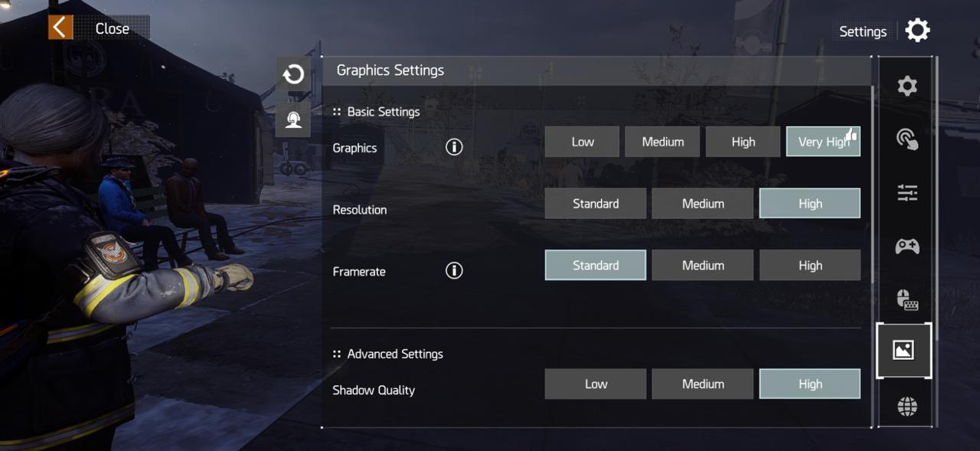Select Low shadow quality
The height and width of the screenshot is (451, 980).
(x=595, y=384)
